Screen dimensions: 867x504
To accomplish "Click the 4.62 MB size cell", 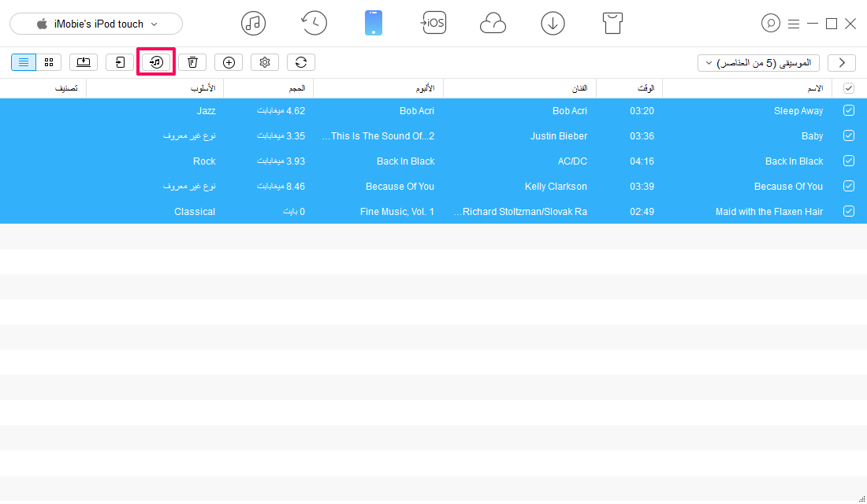I will pos(281,111).
